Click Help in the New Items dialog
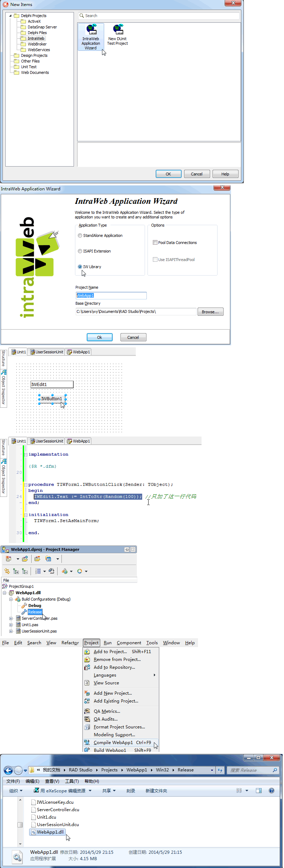Screen dimensions: 284x868 (225, 174)
